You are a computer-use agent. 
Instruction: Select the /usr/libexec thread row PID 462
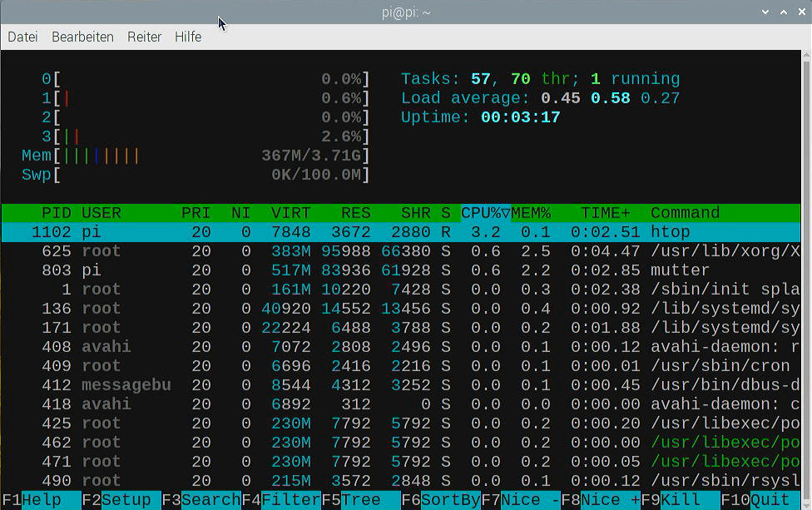[401, 443]
